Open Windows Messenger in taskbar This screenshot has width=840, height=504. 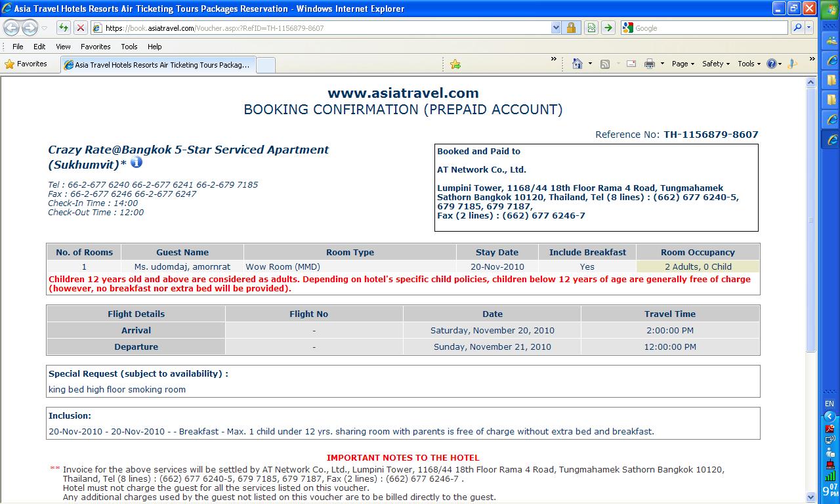coord(831,42)
